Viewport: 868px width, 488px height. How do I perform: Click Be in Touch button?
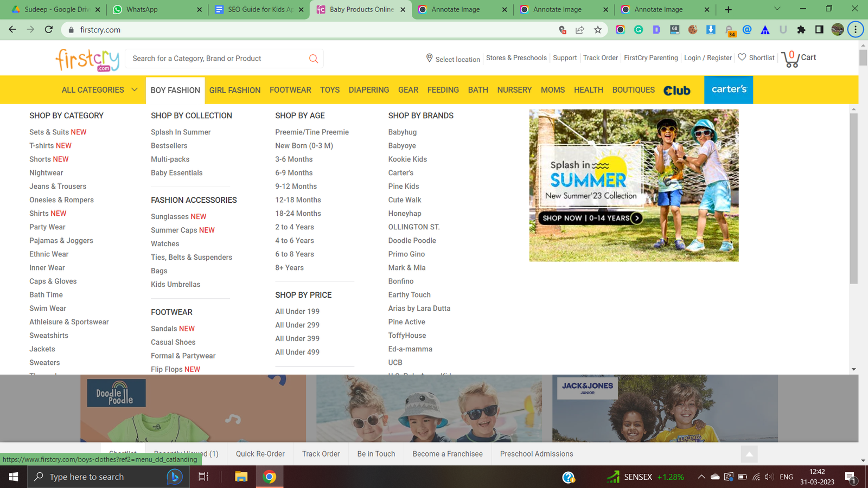coord(376,454)
